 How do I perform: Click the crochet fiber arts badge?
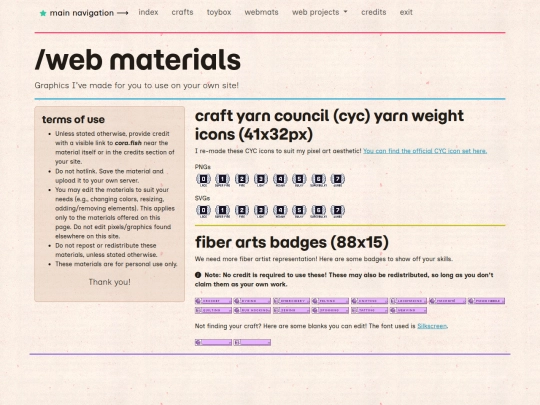pos(214,301)
